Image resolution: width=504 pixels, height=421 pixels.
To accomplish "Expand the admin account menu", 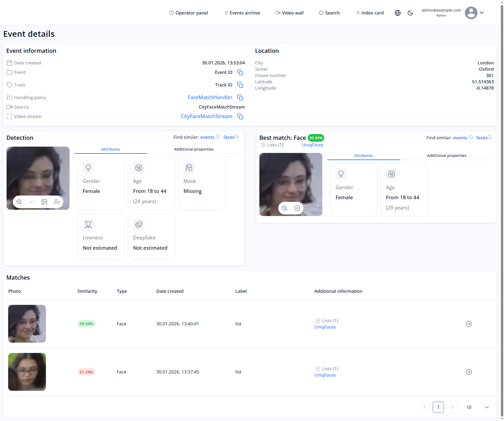I will point(482,13).
